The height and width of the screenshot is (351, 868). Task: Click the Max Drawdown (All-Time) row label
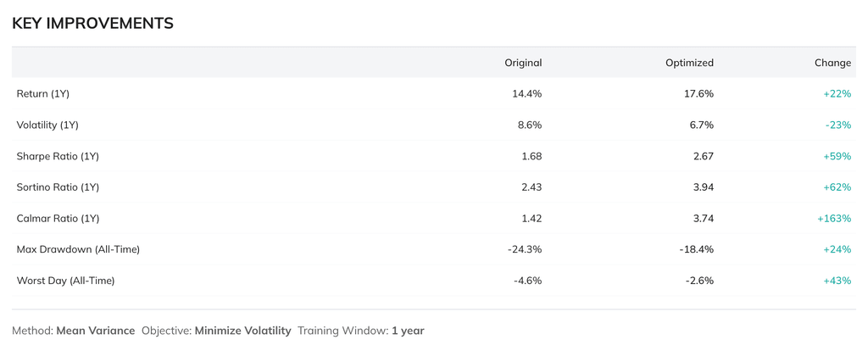click(x=78, y=249)
